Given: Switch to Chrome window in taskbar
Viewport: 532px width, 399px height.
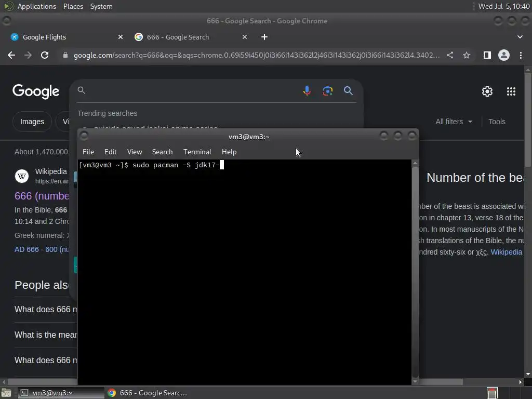Looking at the screenshot, I should click(x=148, y=393).
